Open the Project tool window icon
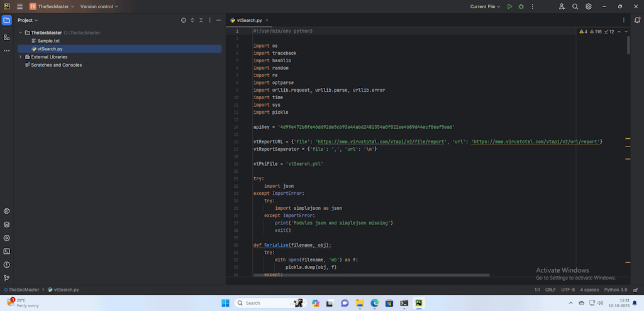Viewport: 644px width, 311px height. [x=6, y=20]
